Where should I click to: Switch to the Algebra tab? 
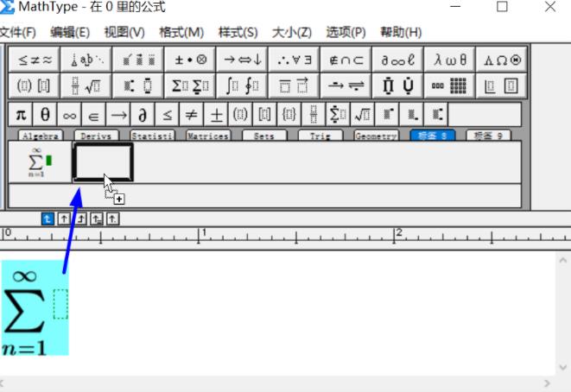(41, 136)
